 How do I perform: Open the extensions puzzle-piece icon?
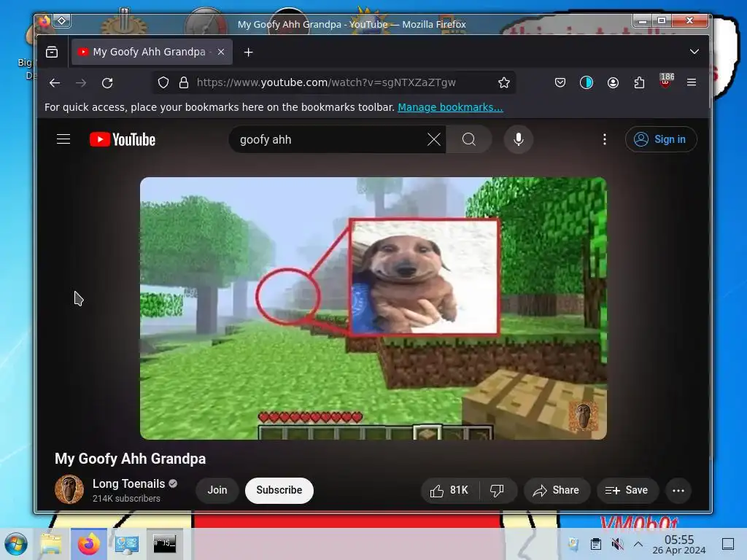tap(639, 83)
